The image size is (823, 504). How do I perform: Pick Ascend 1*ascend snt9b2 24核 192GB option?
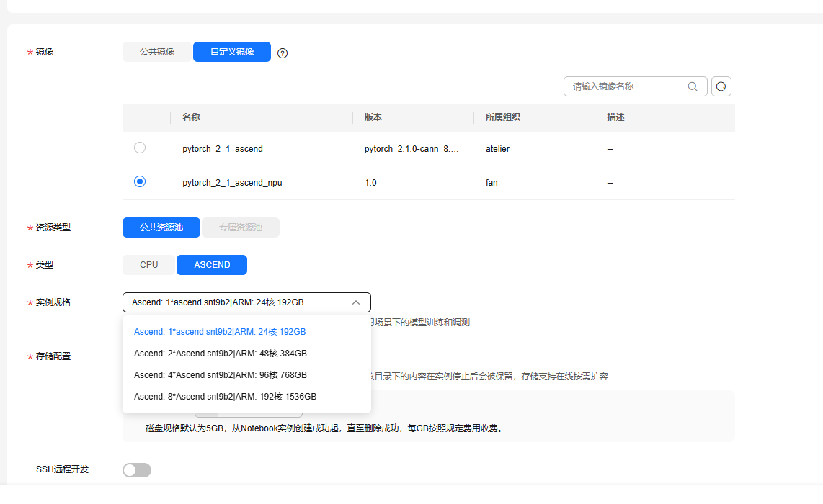220,332
